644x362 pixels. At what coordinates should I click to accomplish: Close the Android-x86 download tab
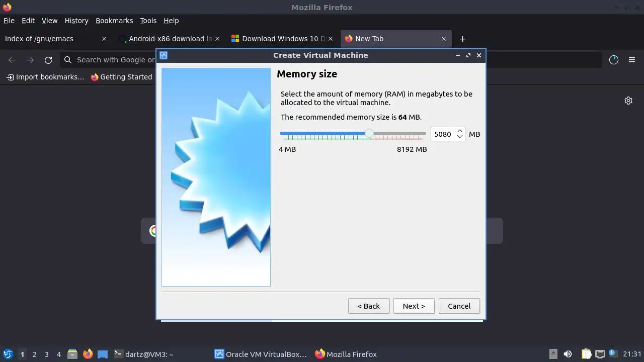pyautogui.click(x=217, y=39)
